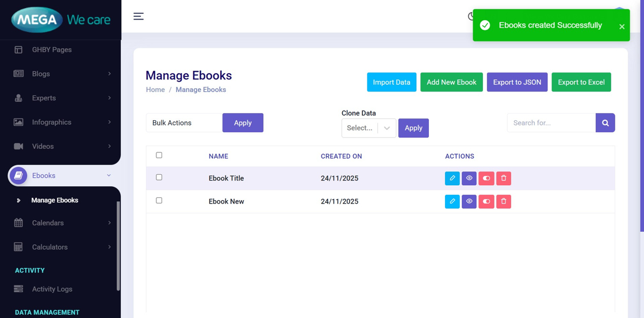Open the Clone Data Select dropdown
The width and height of the screenshot is (644, 318).
click(x=369, y=128)
